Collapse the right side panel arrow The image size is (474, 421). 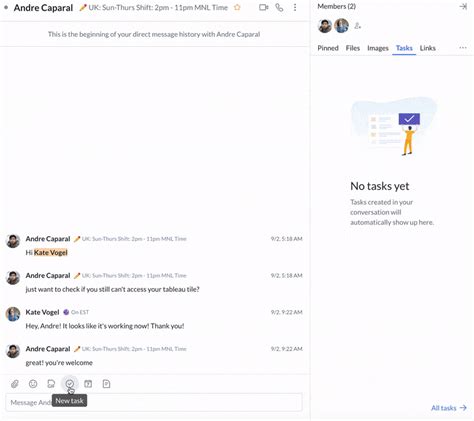tap(463, 6)
